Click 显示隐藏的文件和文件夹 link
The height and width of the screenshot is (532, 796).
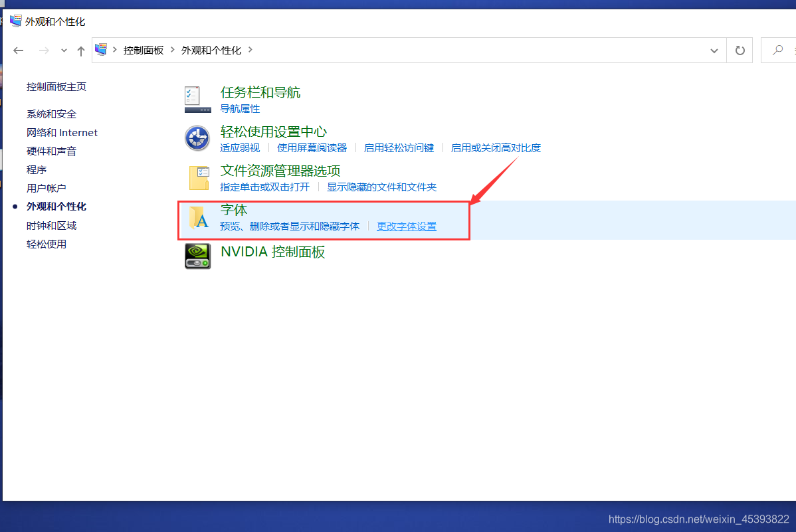pos(382,187)
